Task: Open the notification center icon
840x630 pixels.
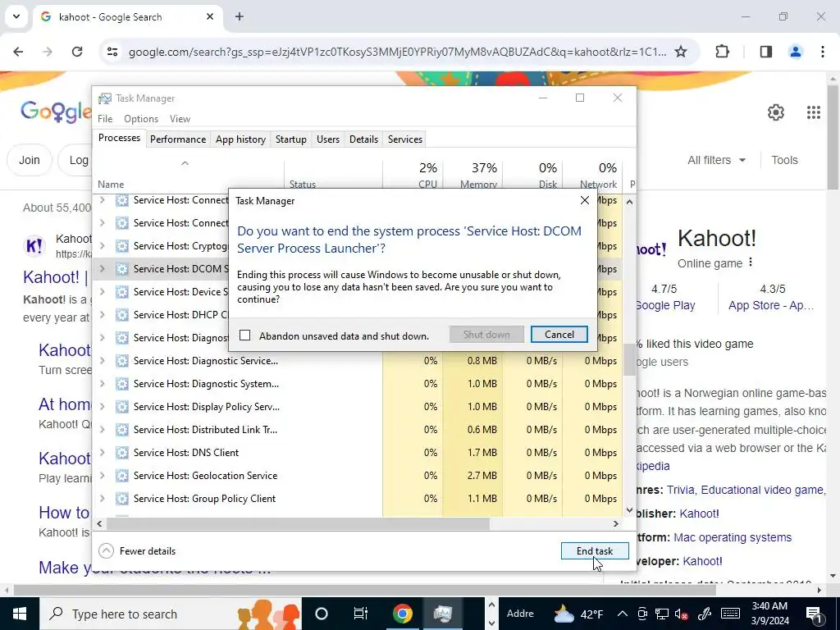Action: [814, 614]
